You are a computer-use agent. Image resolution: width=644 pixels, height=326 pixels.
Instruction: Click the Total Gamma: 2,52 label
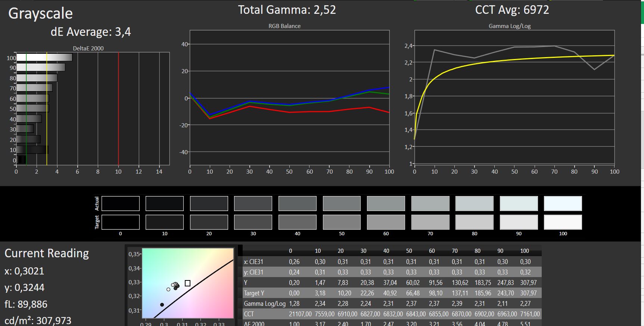coord(287,10)
